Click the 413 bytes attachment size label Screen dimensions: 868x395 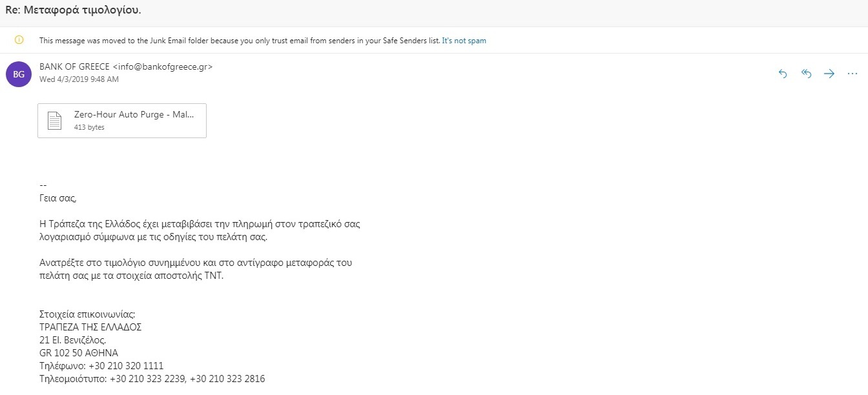click(x=89, y=127)
